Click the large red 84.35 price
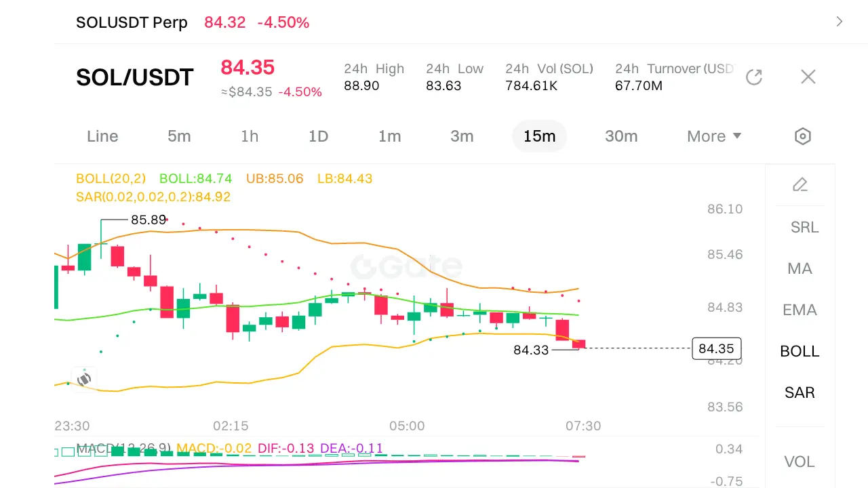This screenshot has height=488, width=868. point(248,67)
